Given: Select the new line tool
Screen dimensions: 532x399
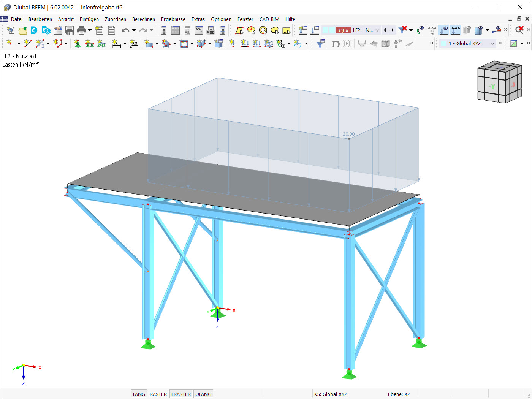Looking at the screenshot, I should 28,43.
